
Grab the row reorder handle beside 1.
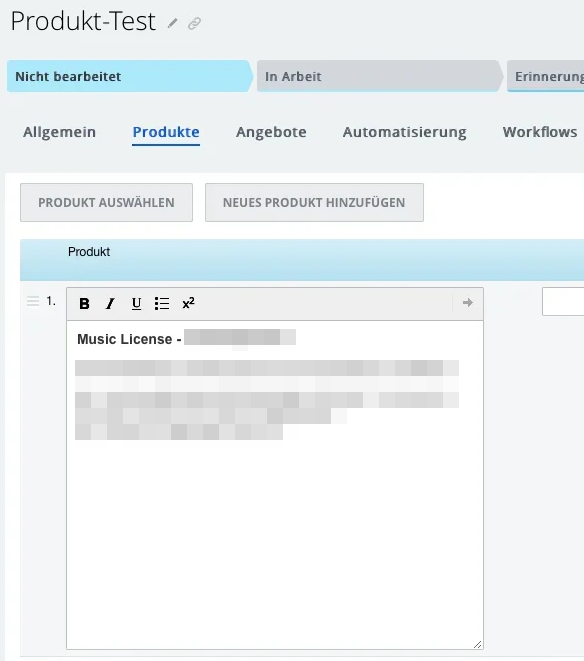click(x=33, y=301)
